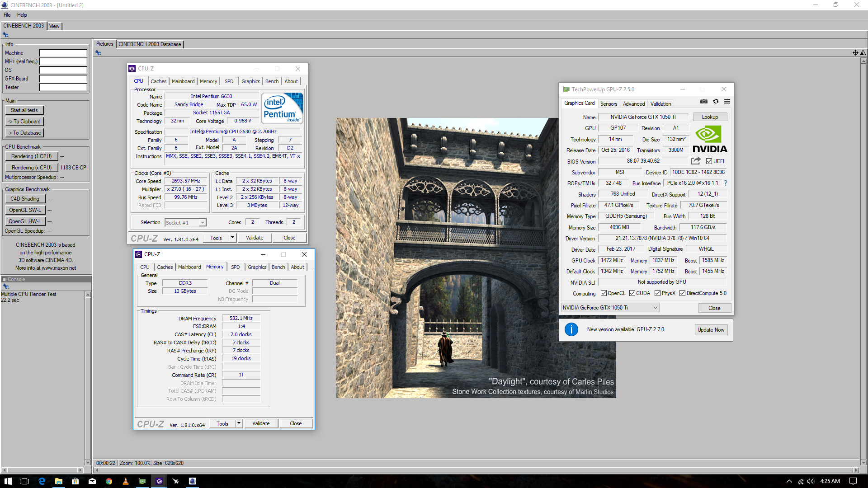Click OpenGL HW-L button
868x488 pixels.
click(x=25, y=221)
